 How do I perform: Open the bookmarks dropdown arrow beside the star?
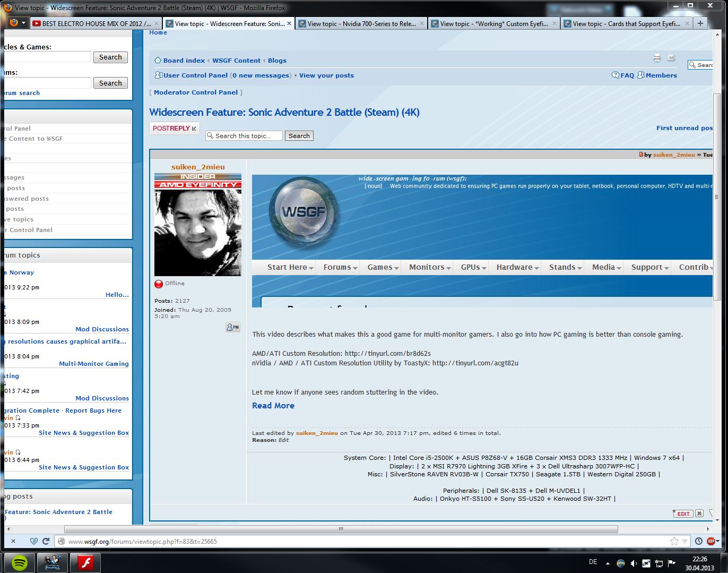tap(685, 541)
